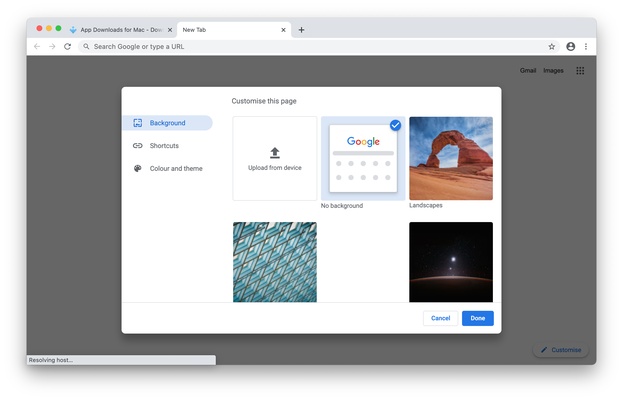623x400 pixels.
Task: Click the Resolving host status text
Action: (x=50, y=360)
